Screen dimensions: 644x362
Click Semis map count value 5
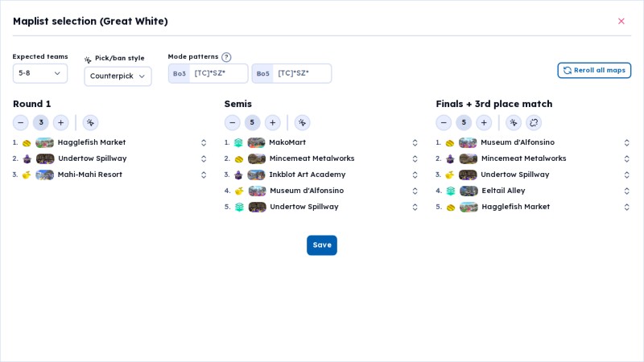252,122
